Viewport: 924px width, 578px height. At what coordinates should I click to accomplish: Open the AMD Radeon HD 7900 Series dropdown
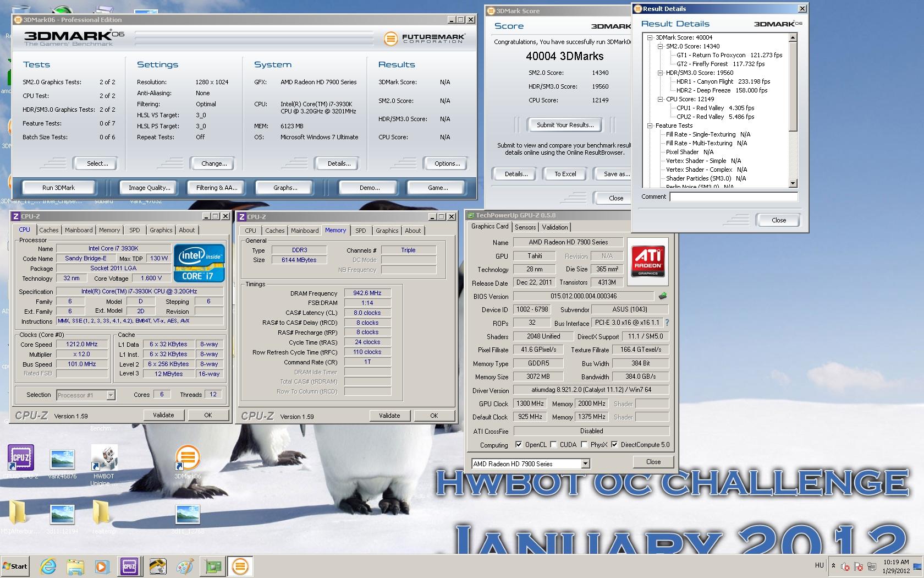click(585, 464)
